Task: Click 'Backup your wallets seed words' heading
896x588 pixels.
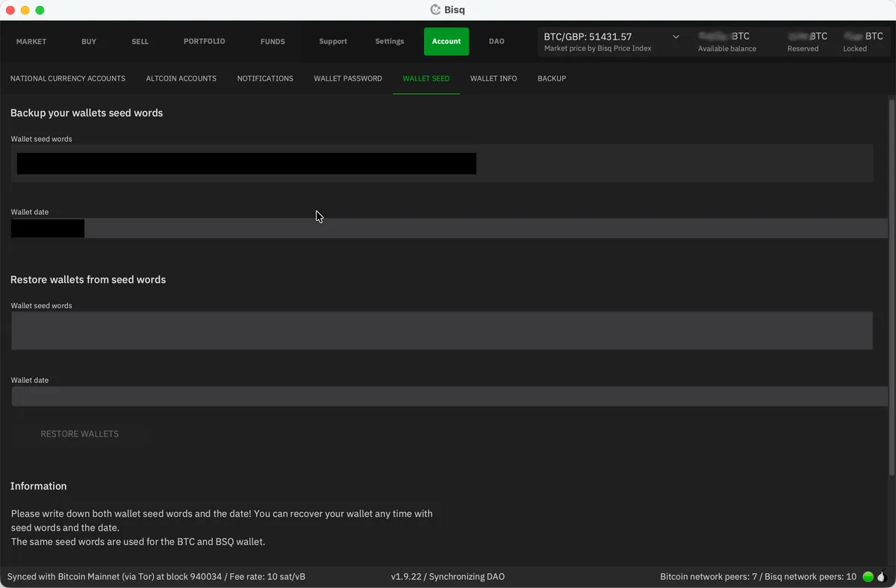Action: [87, 113]
